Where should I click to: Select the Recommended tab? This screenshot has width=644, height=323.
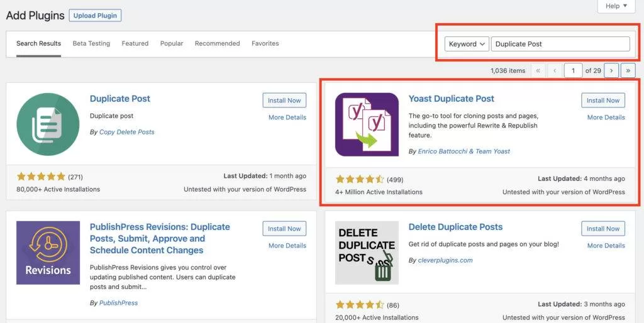click(217, 43)
